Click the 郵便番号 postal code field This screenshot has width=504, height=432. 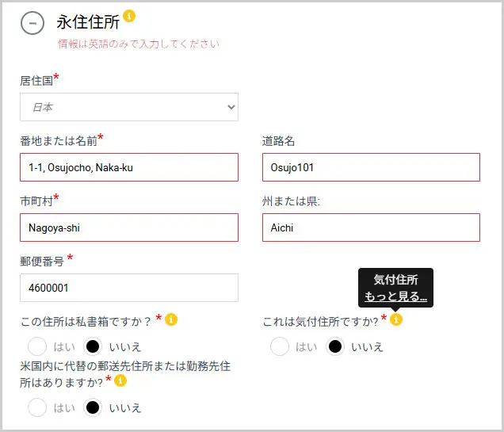pos(128,288)
